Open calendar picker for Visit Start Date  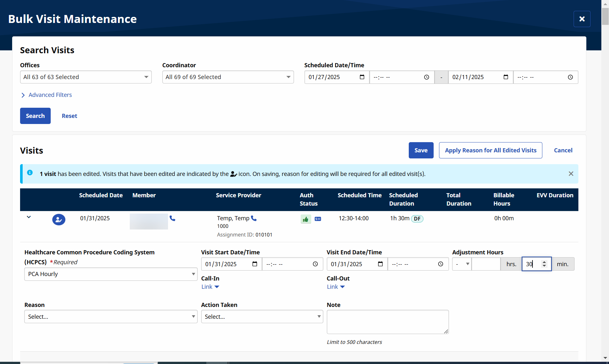point(254,264)
